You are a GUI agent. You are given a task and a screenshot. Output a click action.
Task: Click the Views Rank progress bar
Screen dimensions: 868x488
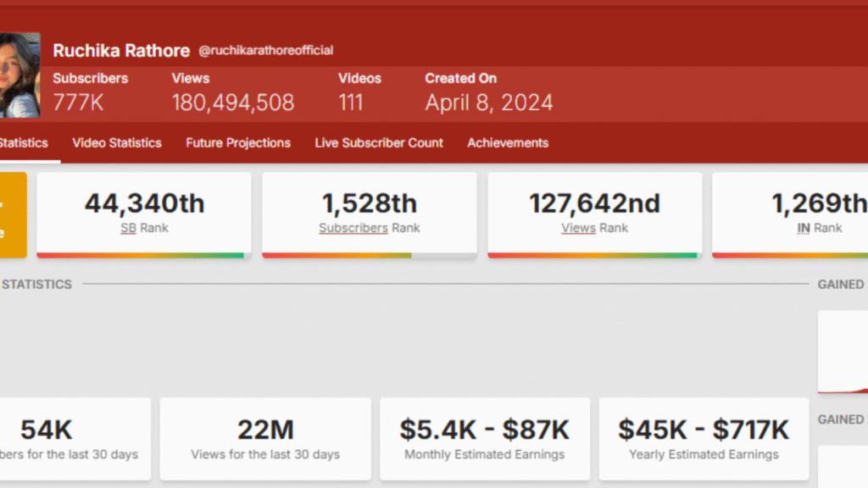594,256
